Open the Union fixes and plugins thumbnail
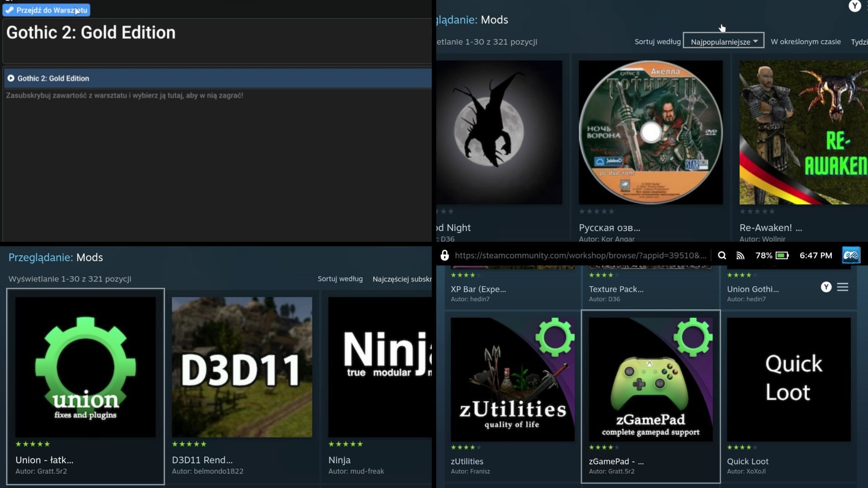The width and height of the screenshot is (868, 488). [85, 367]
